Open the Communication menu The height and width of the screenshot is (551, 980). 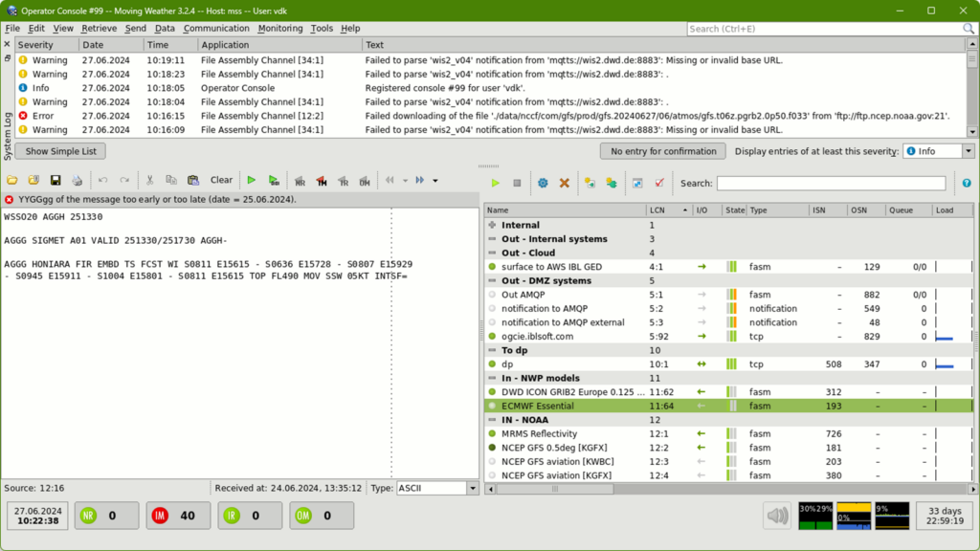coord(216,28)
